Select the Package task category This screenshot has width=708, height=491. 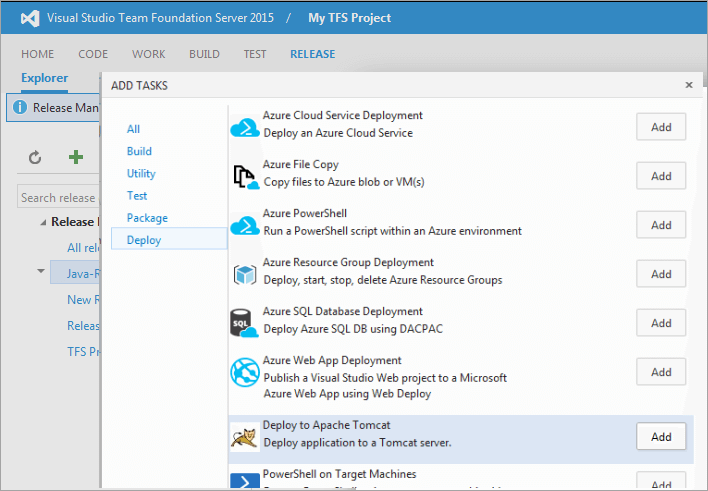click(147, 217)
